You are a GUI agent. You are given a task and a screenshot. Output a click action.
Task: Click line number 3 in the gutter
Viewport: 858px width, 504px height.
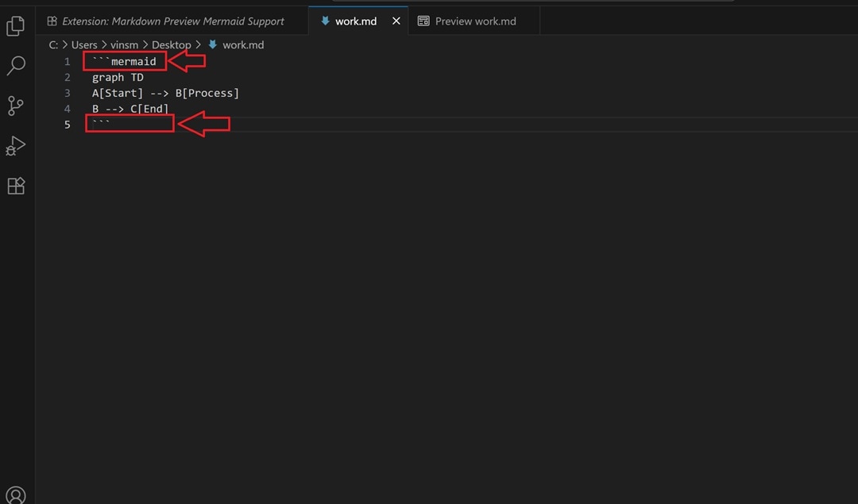tap(67, 93)
